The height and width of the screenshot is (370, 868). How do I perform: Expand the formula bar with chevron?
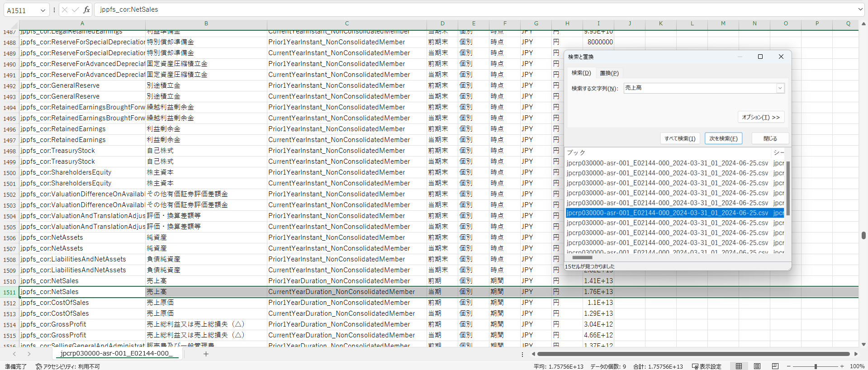(860, 9)
